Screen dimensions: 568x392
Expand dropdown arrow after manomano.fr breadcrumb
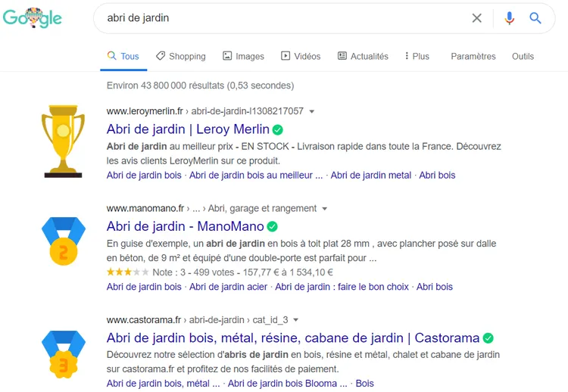click(325, 209)
